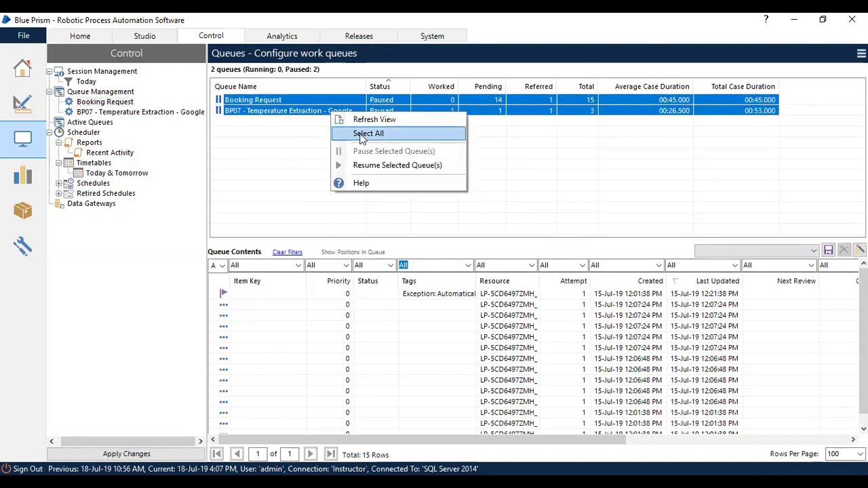Click the current page number field
Screen dimensions: 868x488
pyautogui.click(x=258, y=454)
